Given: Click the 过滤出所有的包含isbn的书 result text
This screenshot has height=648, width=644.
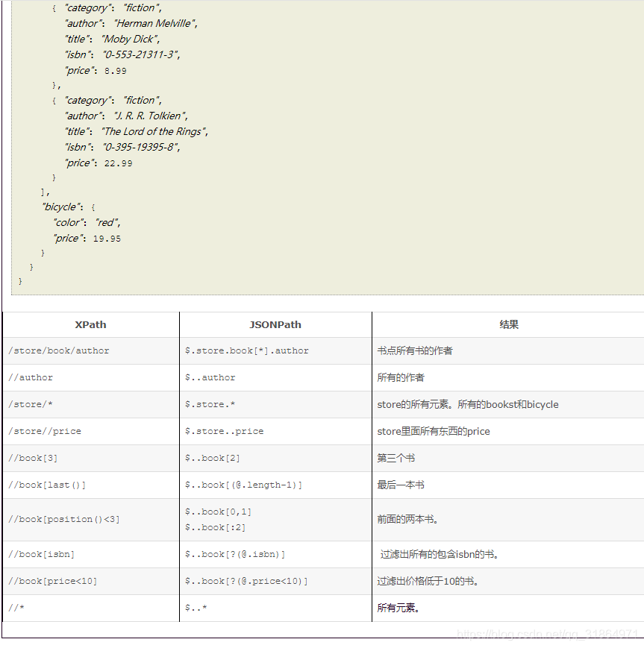Looking at the screenshot, I should pyautogui.click(x=440, y=555).
